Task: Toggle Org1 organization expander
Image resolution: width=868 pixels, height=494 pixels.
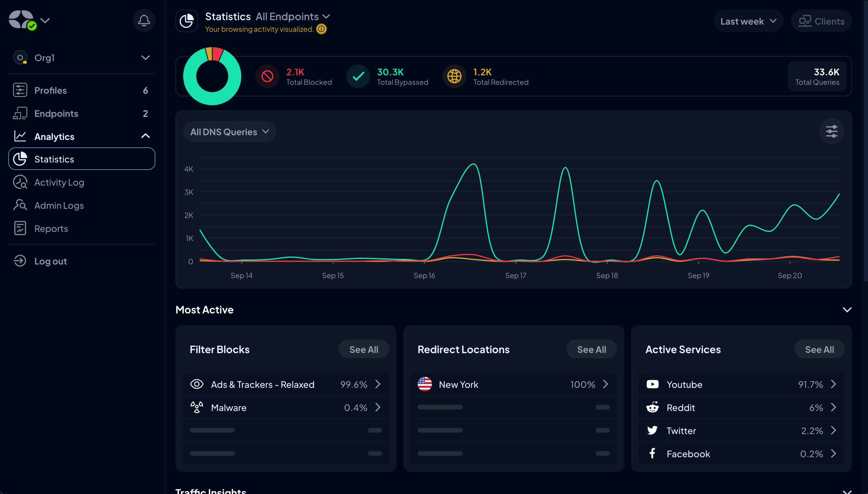Action: click(x=146, y=58)
